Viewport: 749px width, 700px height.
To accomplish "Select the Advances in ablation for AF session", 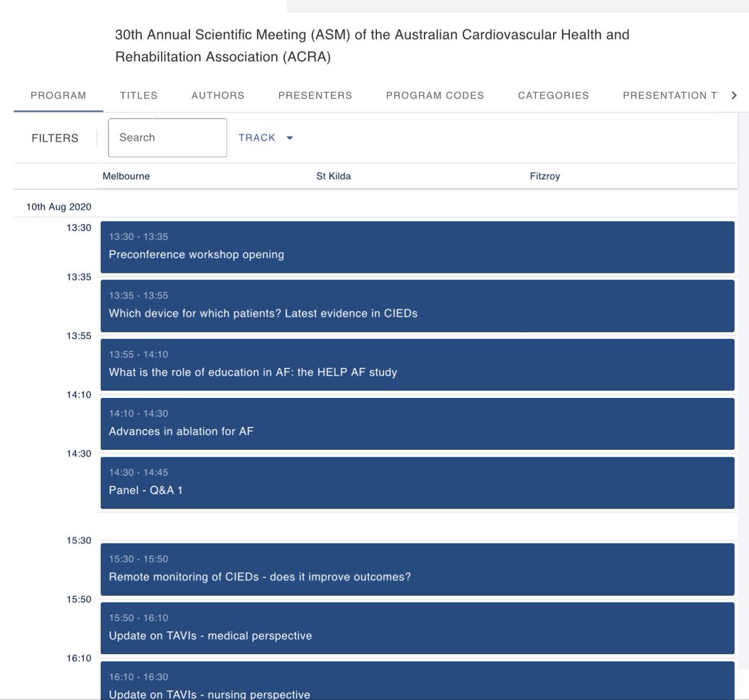I will tap(417, 424).
